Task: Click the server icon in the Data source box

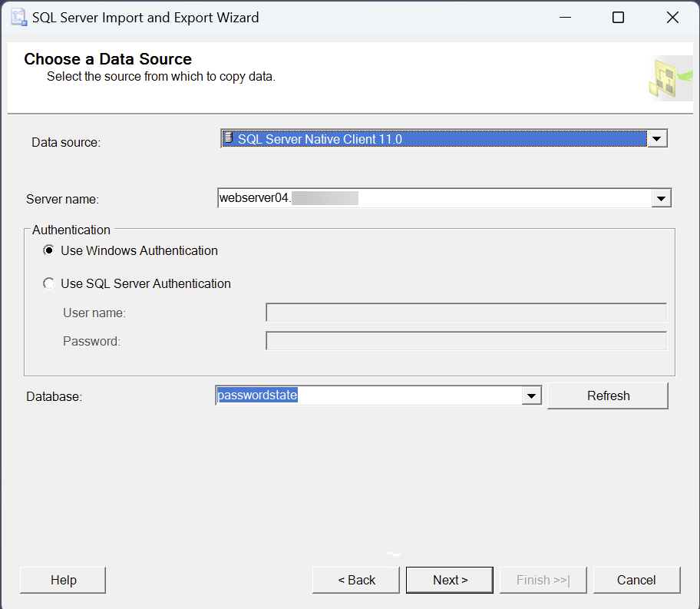Action: point(228,138)
